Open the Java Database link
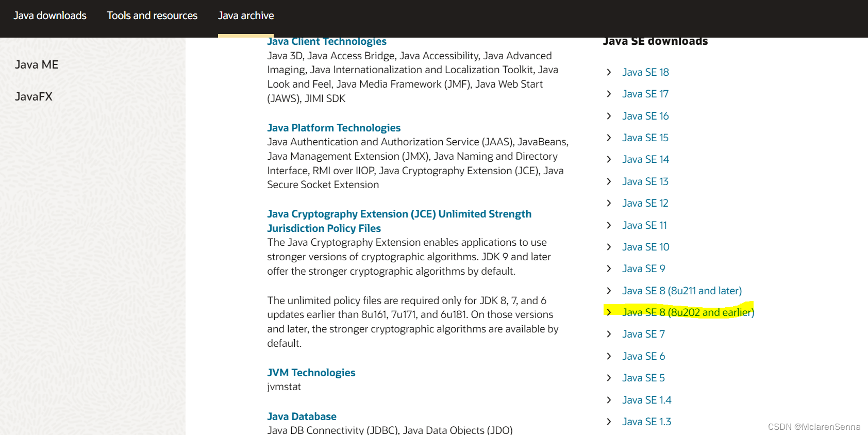The width and height of the screenshot is (868, 435). [x=302, y=416]
